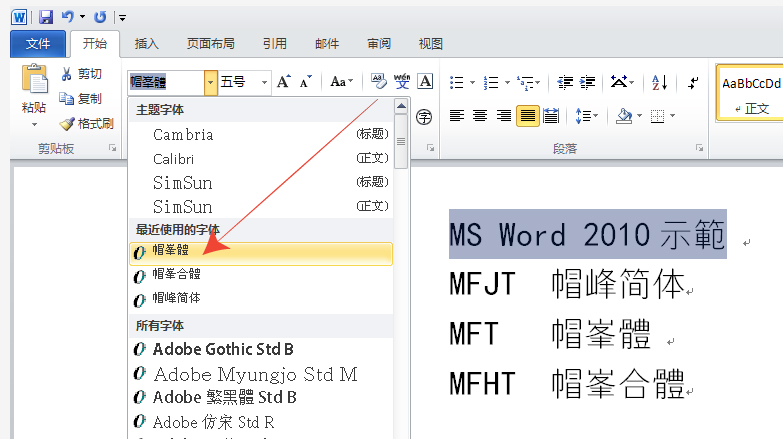Screen dimensions: 783x439
Task: Click the Grow Font icon
Action: click(x=284, y=81)
